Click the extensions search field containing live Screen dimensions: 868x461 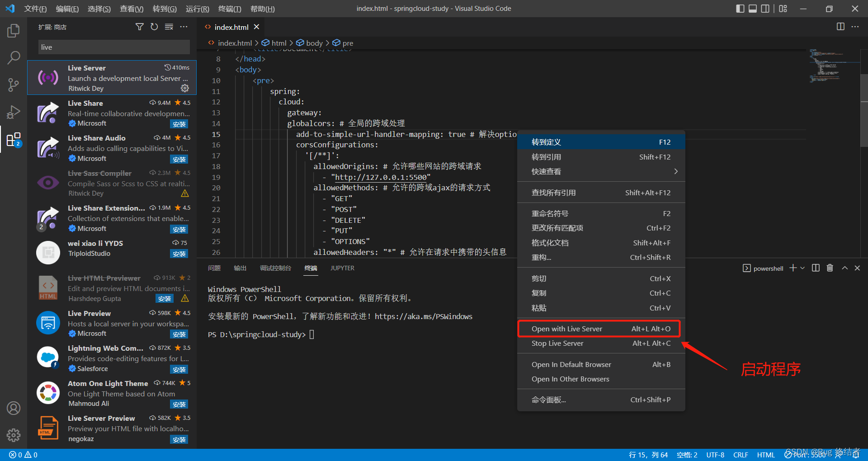[x=114, y=47]
